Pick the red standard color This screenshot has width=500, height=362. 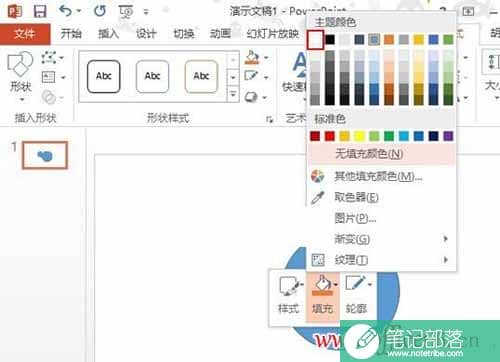[330, 136]
